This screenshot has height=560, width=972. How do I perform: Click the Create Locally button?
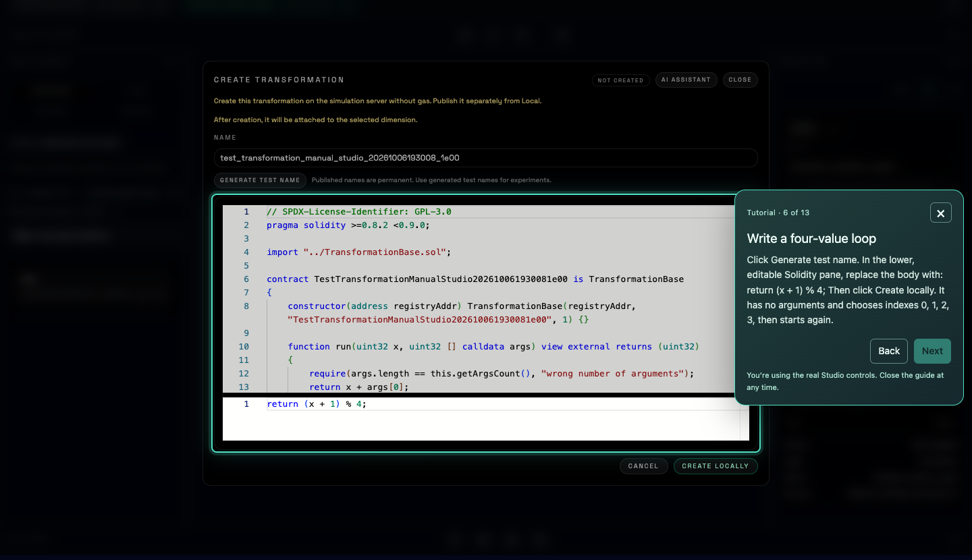point(715,466)
